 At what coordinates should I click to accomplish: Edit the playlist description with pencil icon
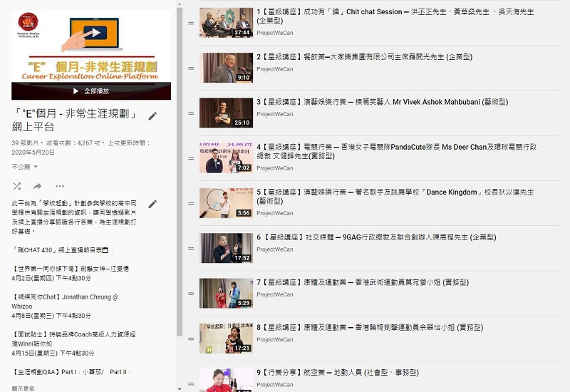(152, 205)
